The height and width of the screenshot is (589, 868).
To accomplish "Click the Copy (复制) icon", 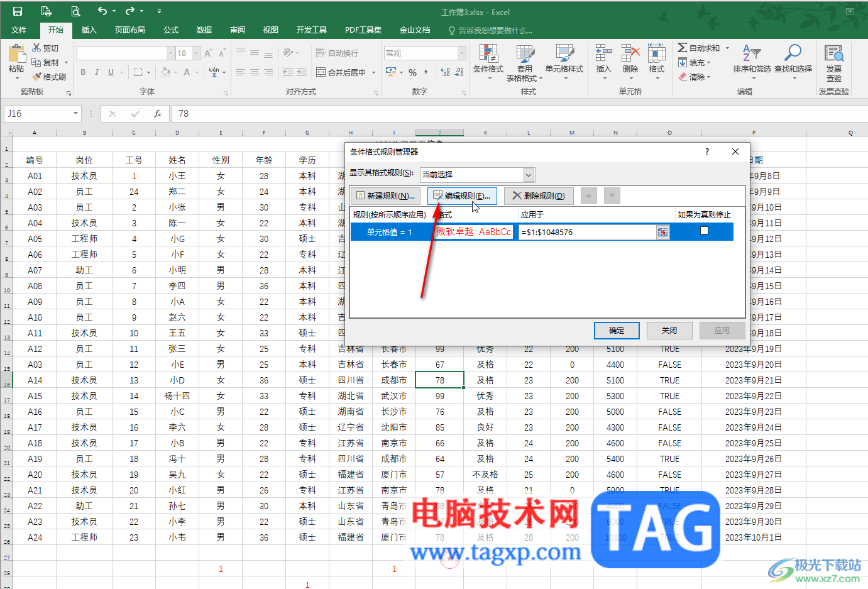I will coord(36,62).
